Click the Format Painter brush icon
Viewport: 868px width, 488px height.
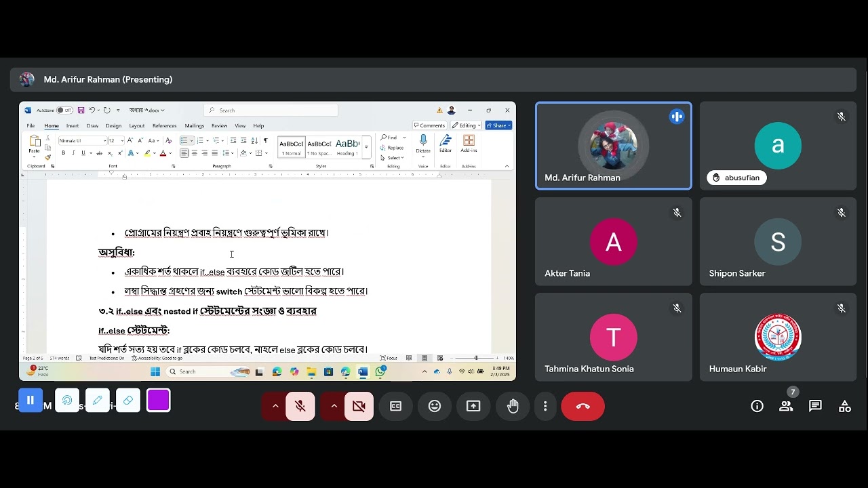(x=47, y=157)
